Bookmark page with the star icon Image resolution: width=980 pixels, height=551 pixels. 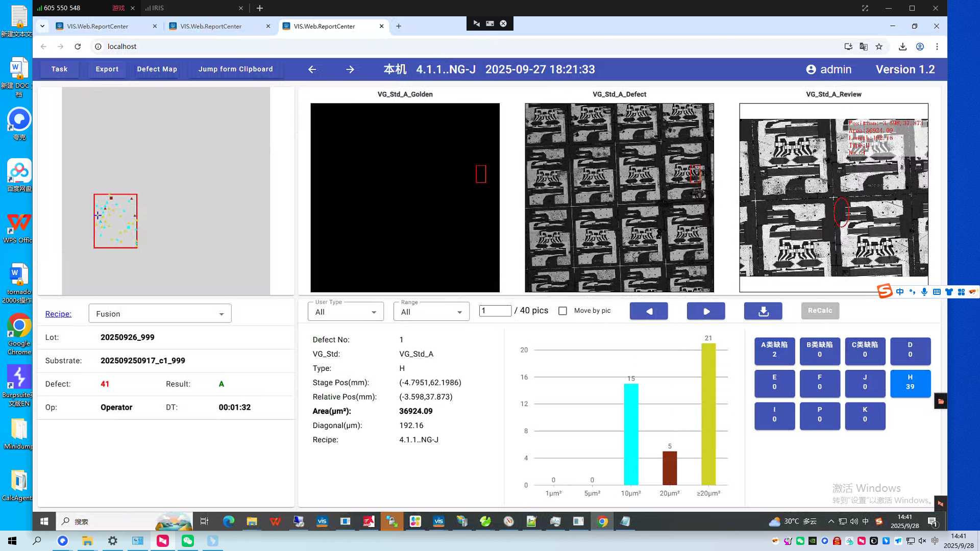879,46
